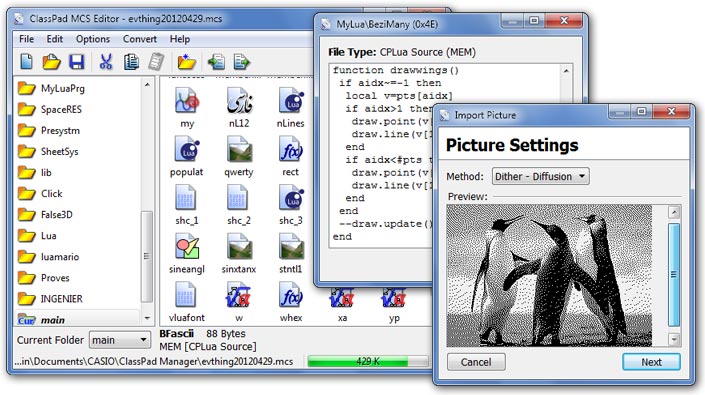
Task: Select the current 'main' folder in the tree
Action: click(x=41, y=320)
